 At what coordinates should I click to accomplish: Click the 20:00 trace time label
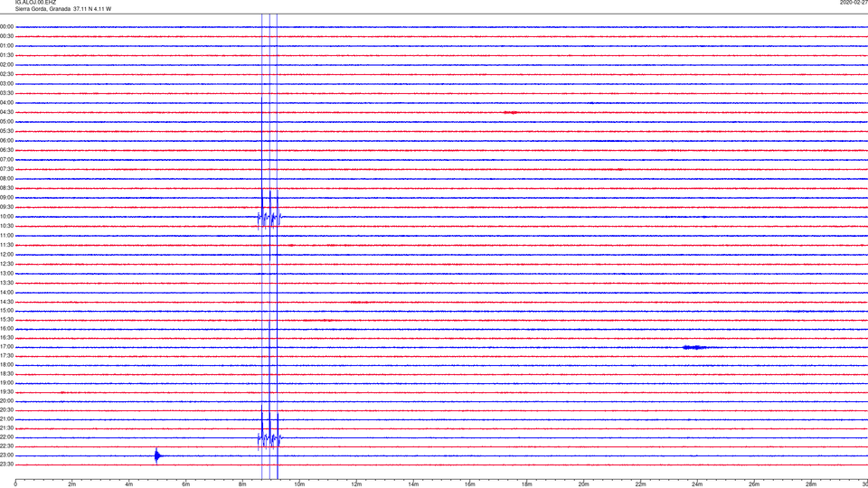point(6,401)
